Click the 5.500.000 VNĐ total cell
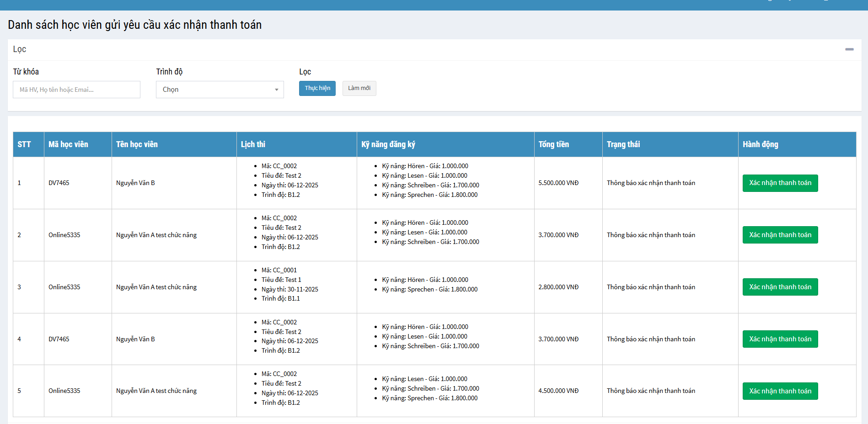Screen dimensions: 868x424 tap(558, 183)
